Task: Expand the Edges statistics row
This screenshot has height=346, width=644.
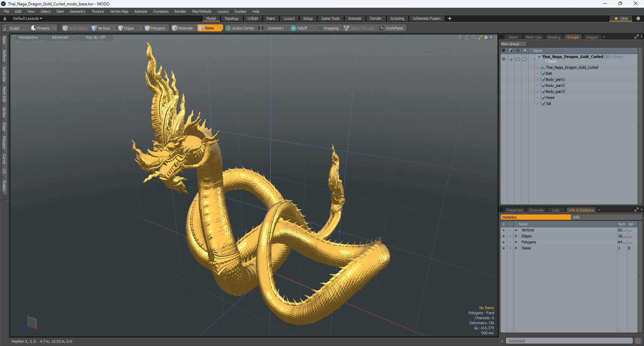Action: pos(516,236)
